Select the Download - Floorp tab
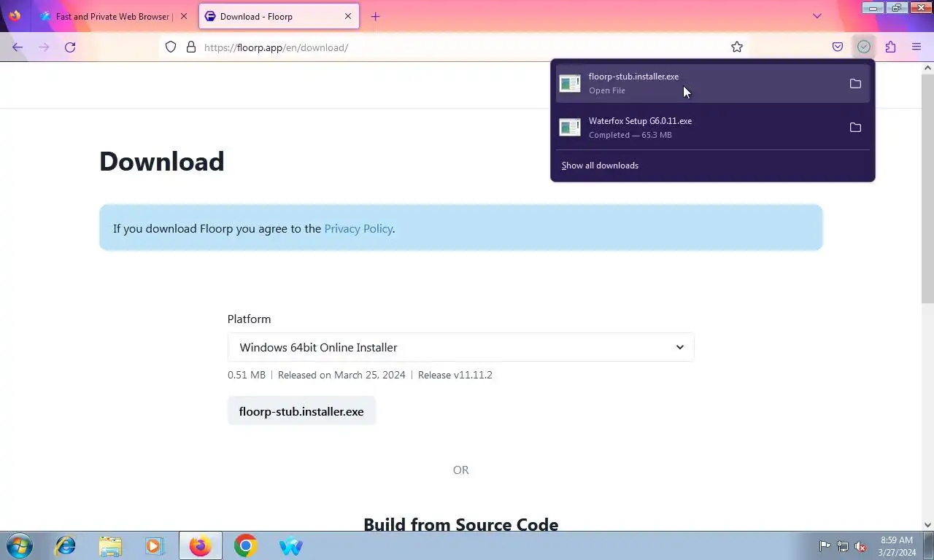This screenshot has width=934, height=560. pos(279,16)
